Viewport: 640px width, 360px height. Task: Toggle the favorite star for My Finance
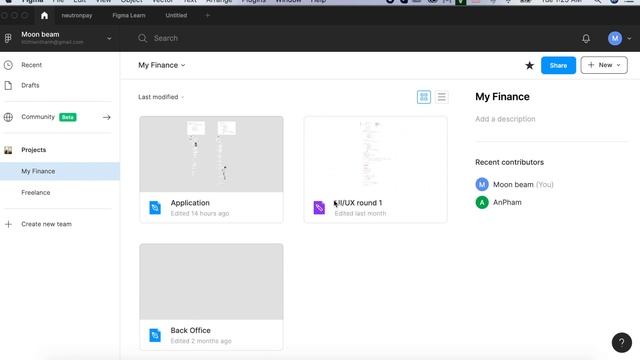click(x=529, y=65)
